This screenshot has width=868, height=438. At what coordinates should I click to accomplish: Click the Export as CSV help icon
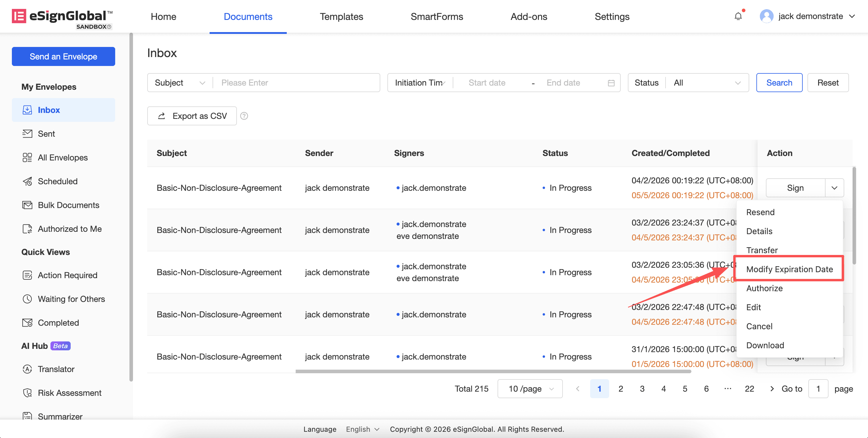point(244,116)
